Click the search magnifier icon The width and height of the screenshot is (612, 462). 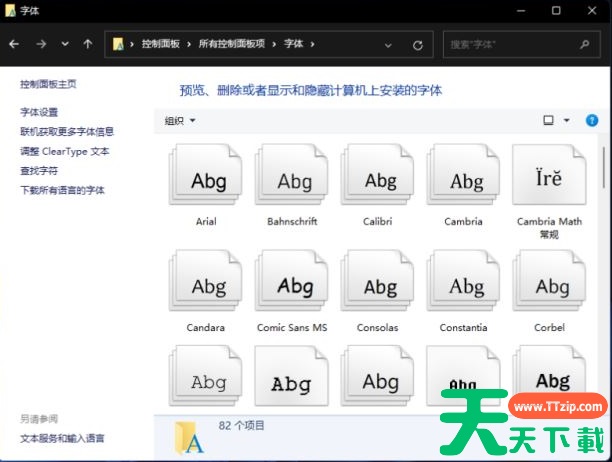tap(585, 44)
